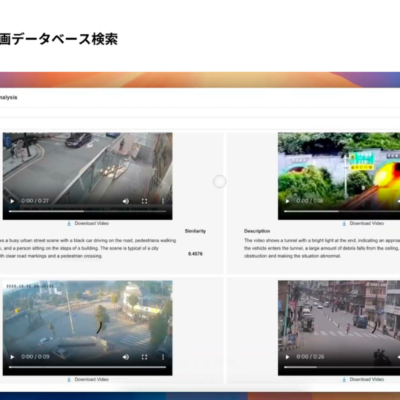
Task: Open more options on the 0:27 video
Action: 163,201
